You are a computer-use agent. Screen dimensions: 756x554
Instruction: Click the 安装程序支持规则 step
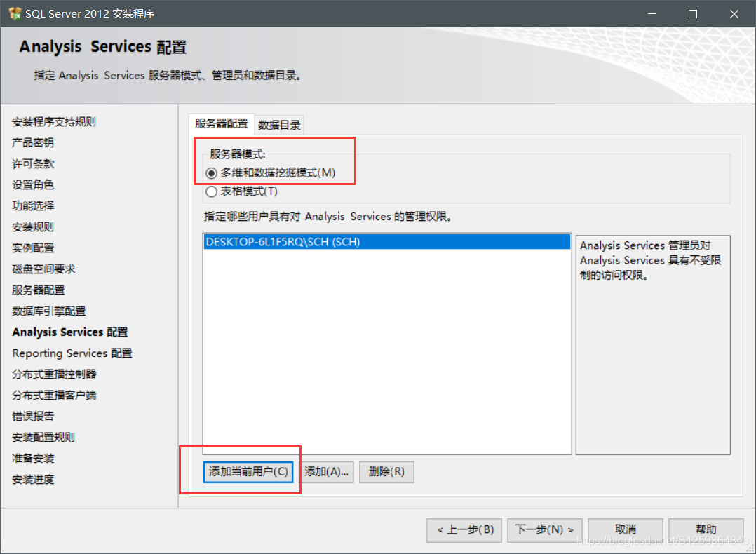click(x=54, y=122)
